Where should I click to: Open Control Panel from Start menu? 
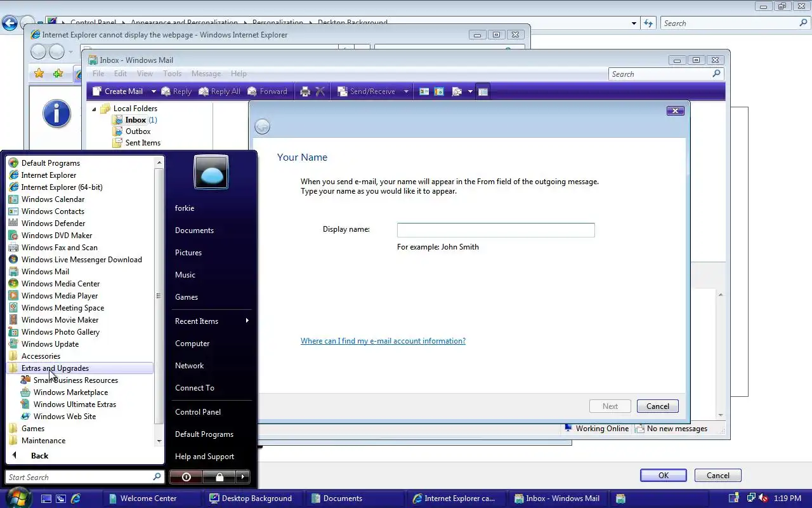click(x=211, y=412)
